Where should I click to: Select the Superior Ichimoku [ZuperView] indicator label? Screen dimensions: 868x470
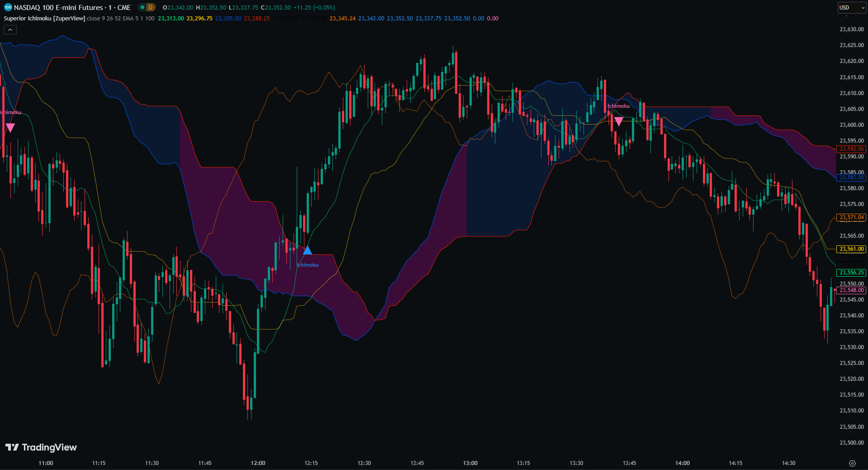point(44,19)
